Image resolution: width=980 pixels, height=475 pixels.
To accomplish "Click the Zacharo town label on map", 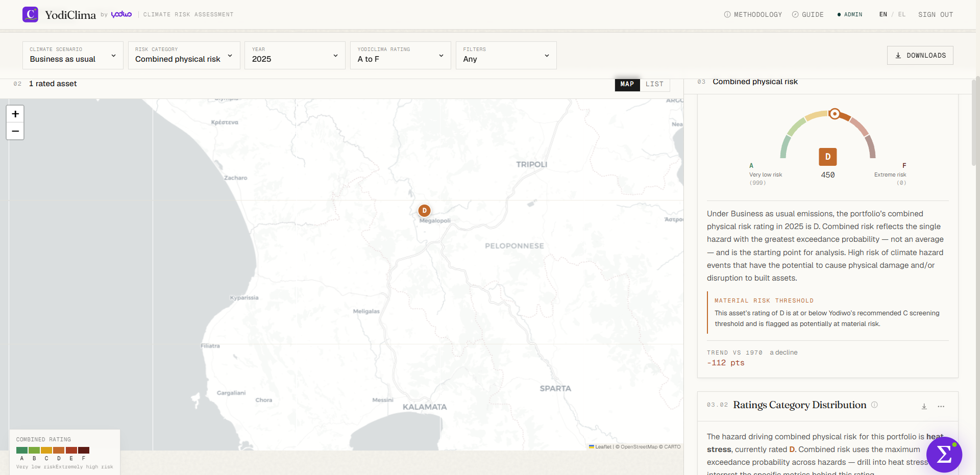I will point(236,178).
